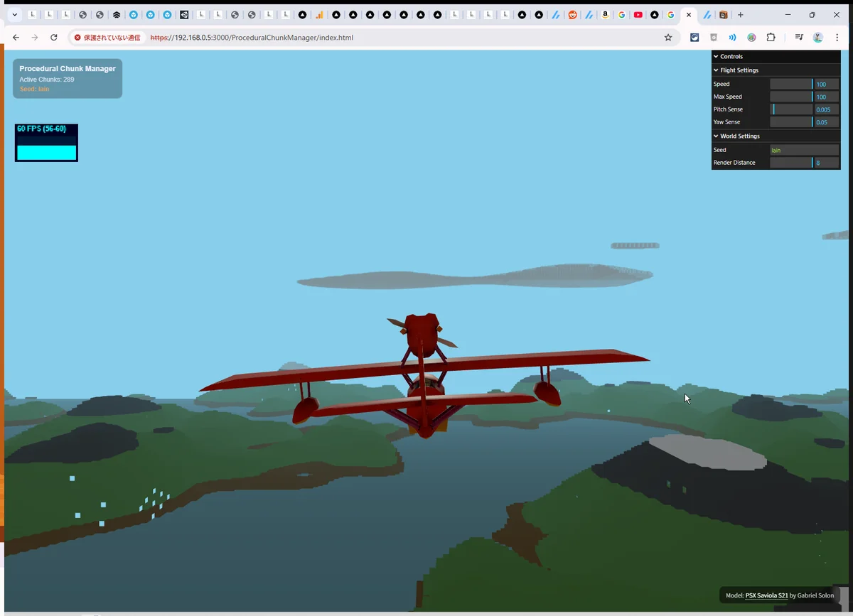Click the Render Distance number field

(x=826, y=163)
